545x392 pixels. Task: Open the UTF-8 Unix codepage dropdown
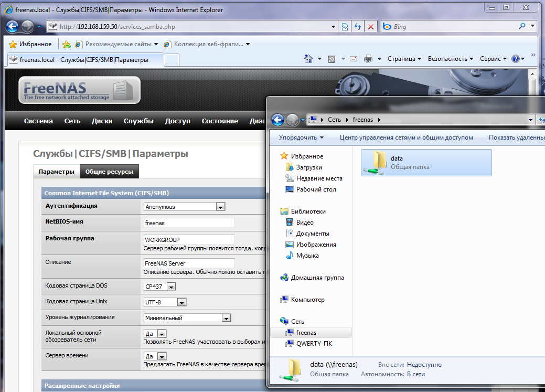[182, 302]
